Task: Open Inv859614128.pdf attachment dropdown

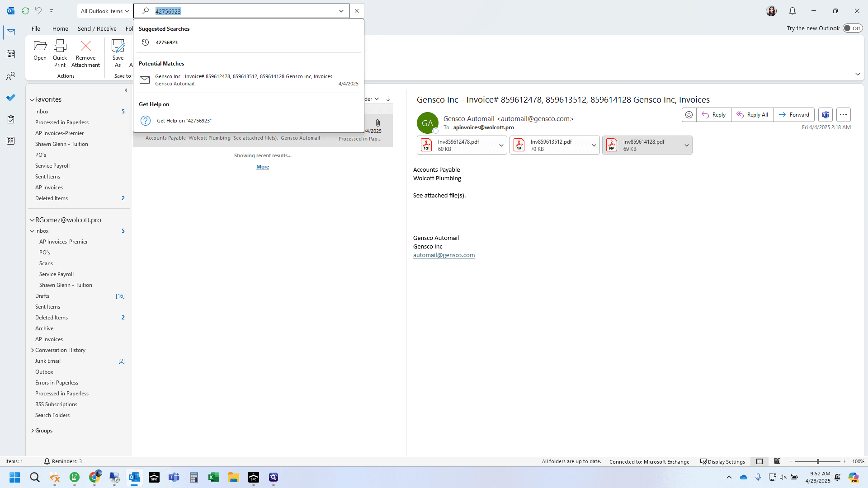Action: tap(686, 145)
